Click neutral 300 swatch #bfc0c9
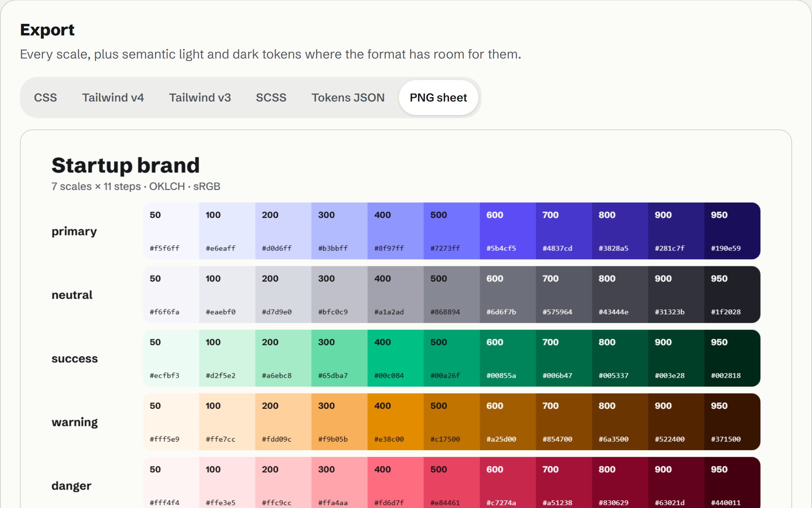 pyautogui.click(x=340, y=295)
